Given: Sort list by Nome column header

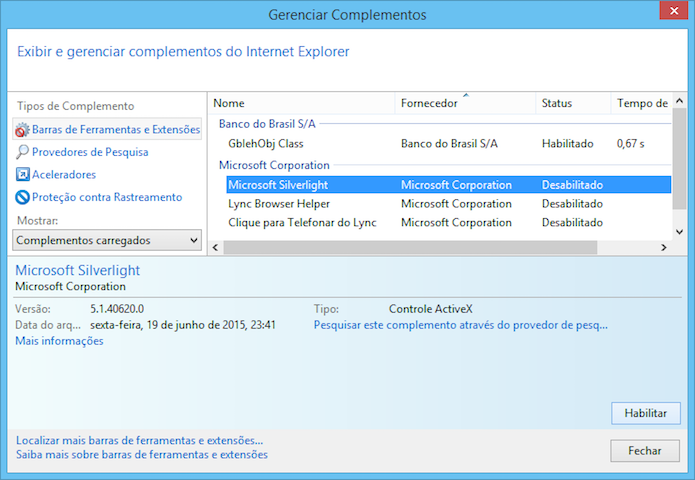Looking at the screenshot, I should pos(300,104).
